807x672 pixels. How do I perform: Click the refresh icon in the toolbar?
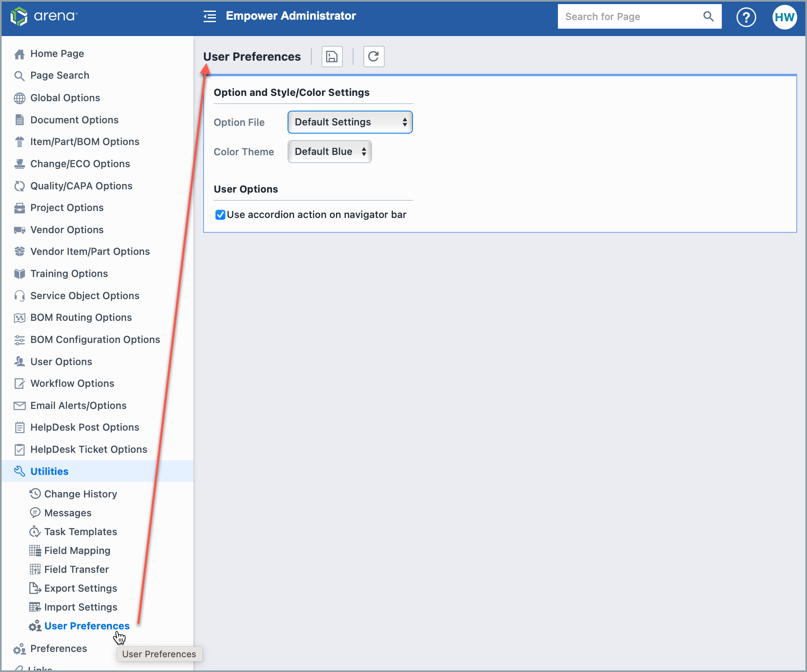click(x=374, y=57)
